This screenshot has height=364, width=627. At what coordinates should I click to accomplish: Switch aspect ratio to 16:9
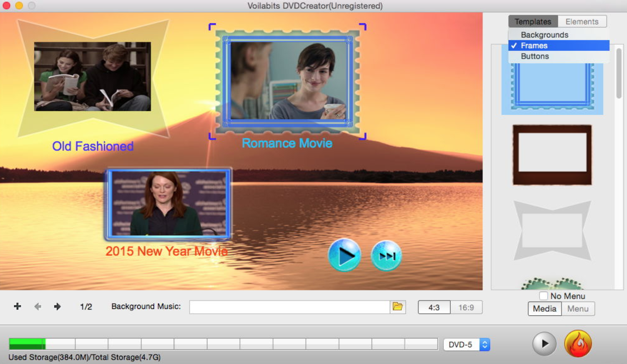[466, 307]
